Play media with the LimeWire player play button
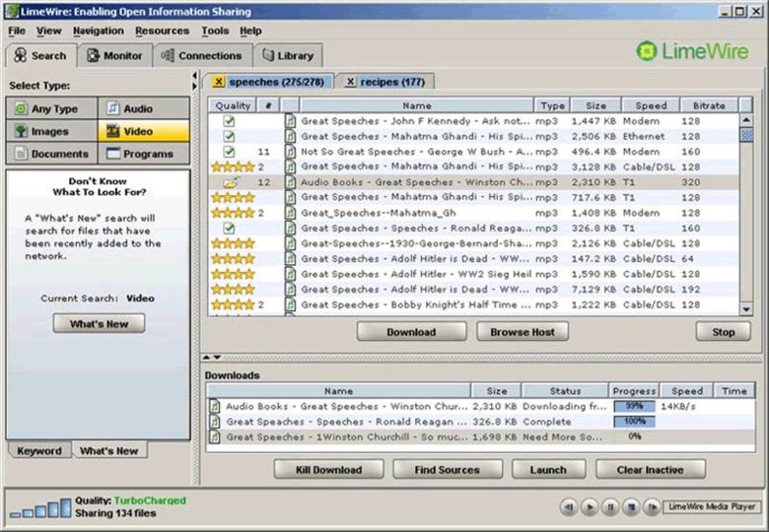This screenshot has width=769, height=532. (x=590, y=507)
